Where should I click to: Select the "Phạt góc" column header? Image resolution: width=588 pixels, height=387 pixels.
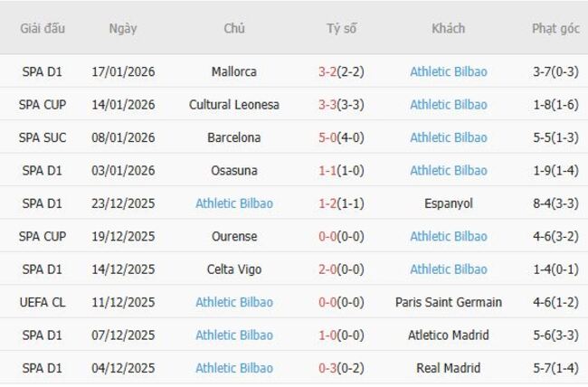(555, 28)
